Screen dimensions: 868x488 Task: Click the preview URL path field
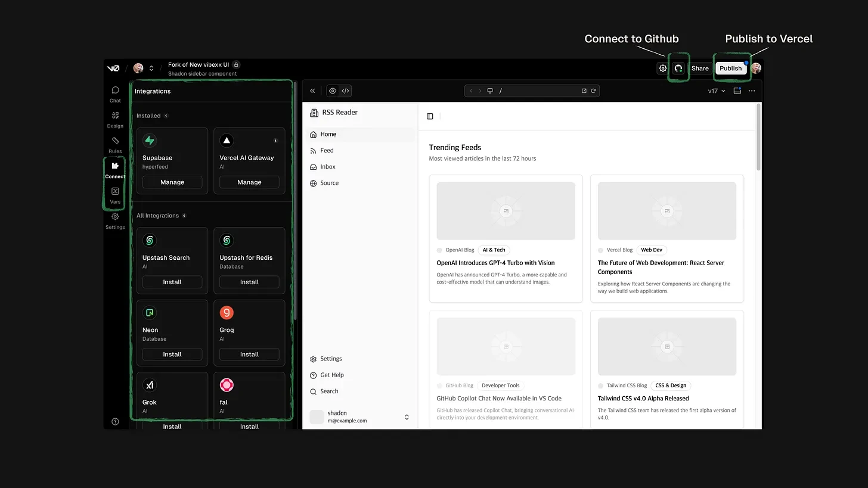[x=537, y=91]
